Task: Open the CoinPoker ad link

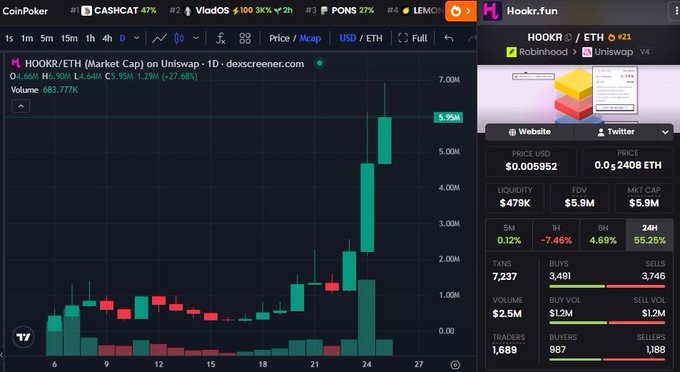Action: [25, 11]
